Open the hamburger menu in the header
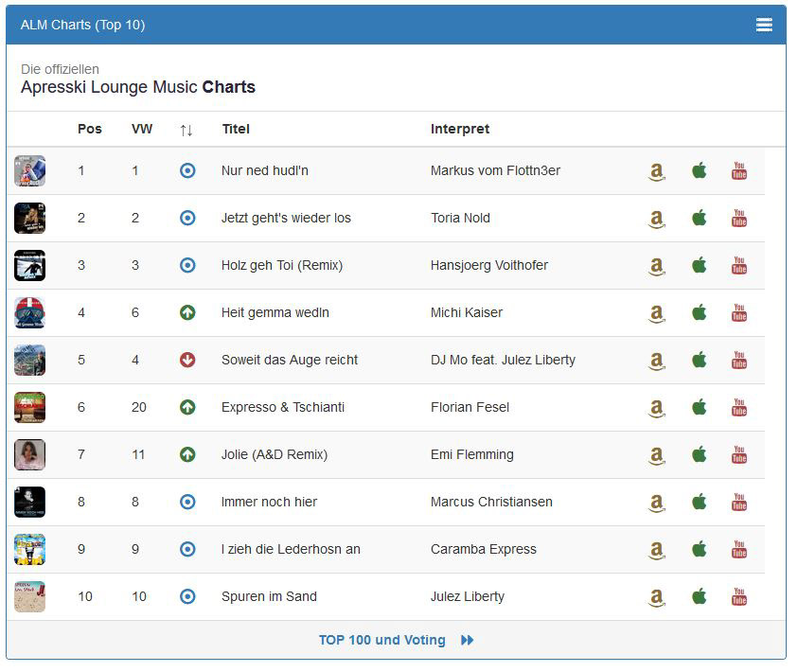This screenshot has height=672, width=798. (x=764, y=25)
